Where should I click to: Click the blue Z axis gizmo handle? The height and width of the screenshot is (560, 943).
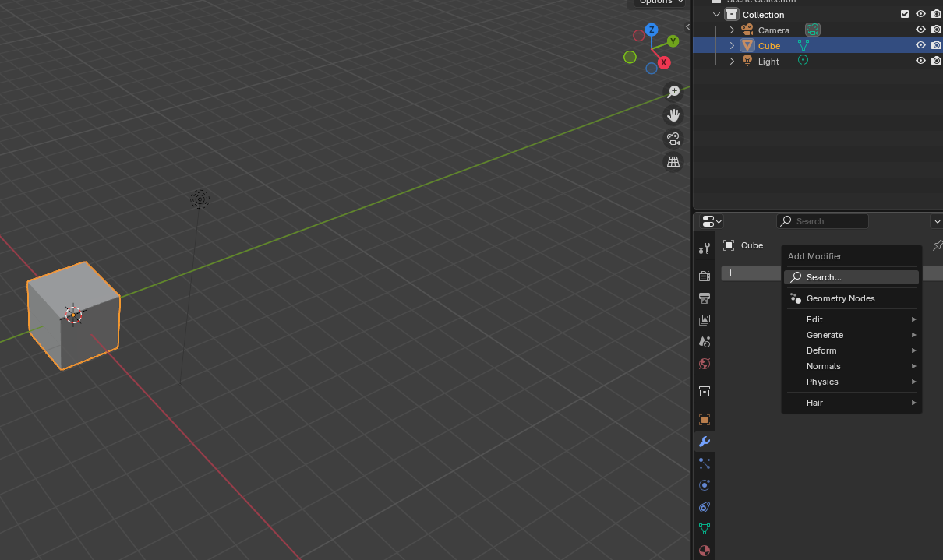(x=652, y=30)
